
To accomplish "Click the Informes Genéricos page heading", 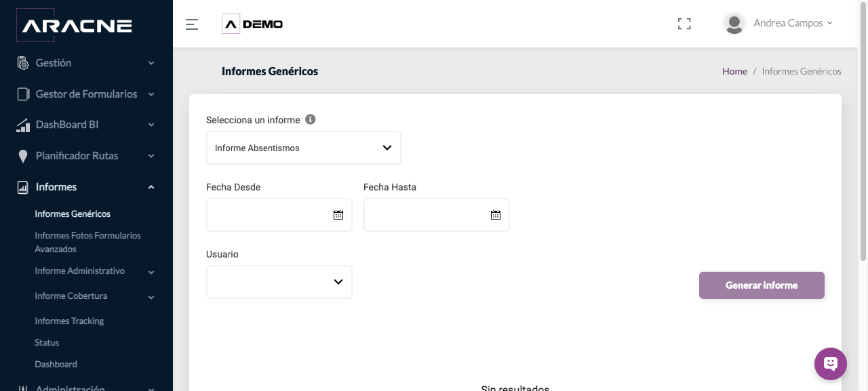I will pos(270,71).
